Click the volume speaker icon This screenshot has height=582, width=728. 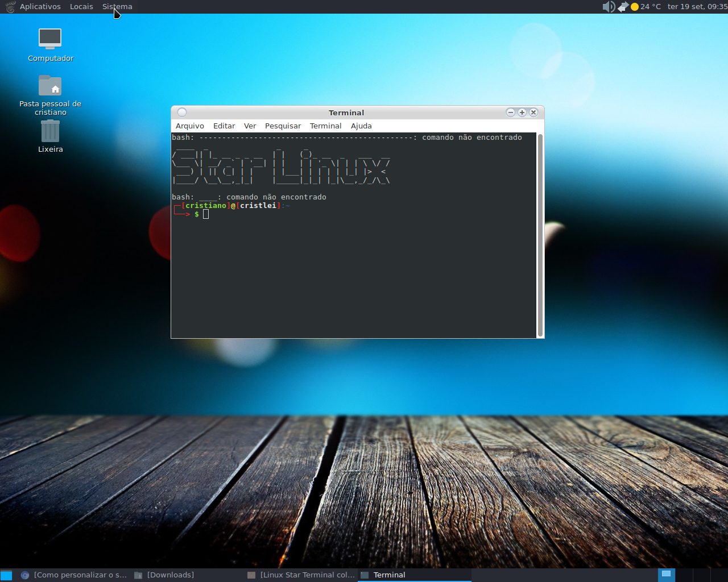point(609,7)
